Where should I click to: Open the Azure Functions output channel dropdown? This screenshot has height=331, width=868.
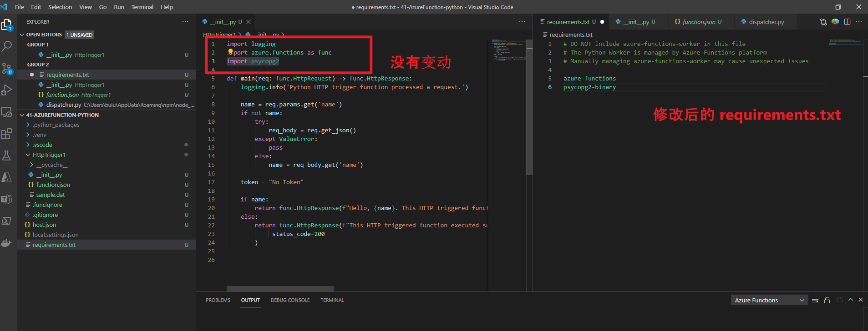[x=769, y=300]
